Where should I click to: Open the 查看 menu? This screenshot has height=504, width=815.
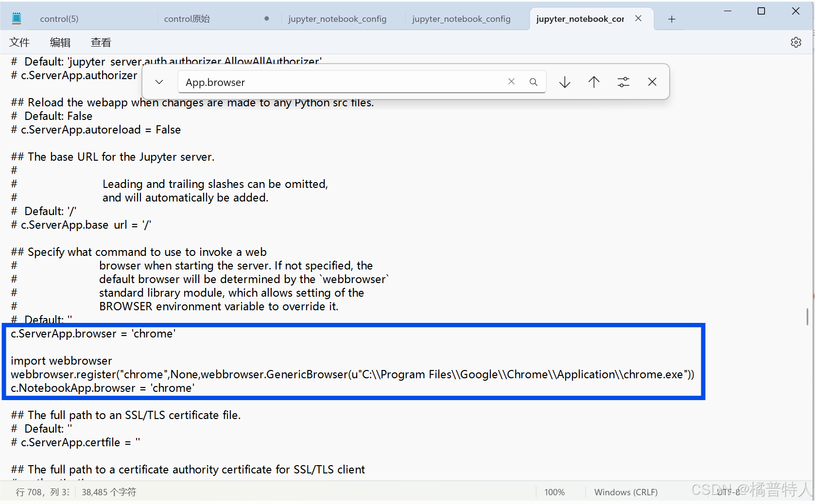point(101,42)
